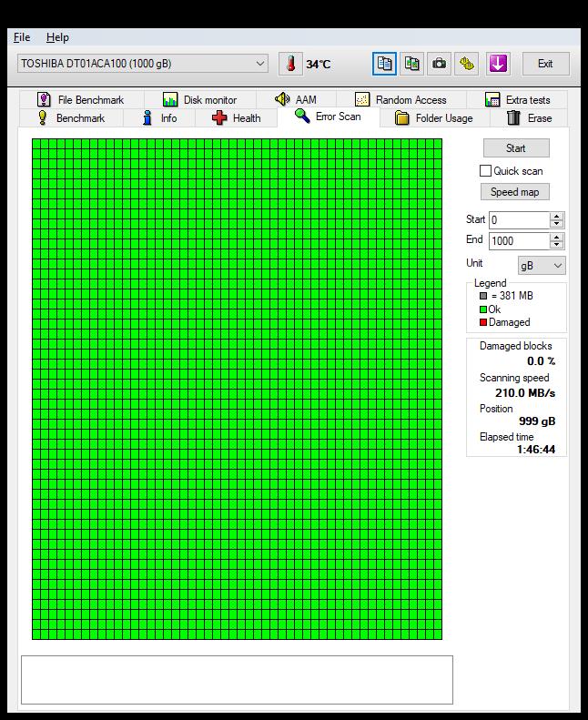Increase the Start value spinner up

pyautogui.click(x=557, y=216)
